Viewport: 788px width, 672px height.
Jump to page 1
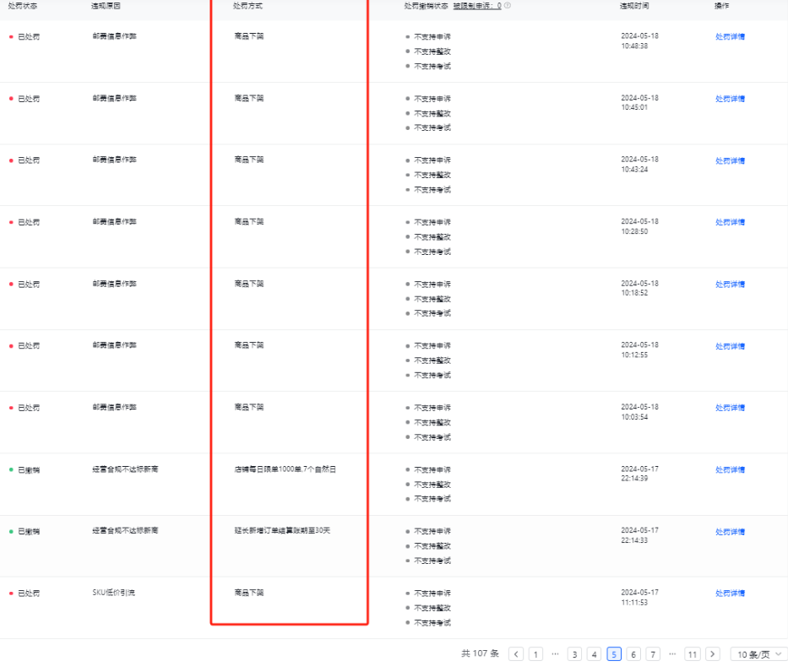535,654
